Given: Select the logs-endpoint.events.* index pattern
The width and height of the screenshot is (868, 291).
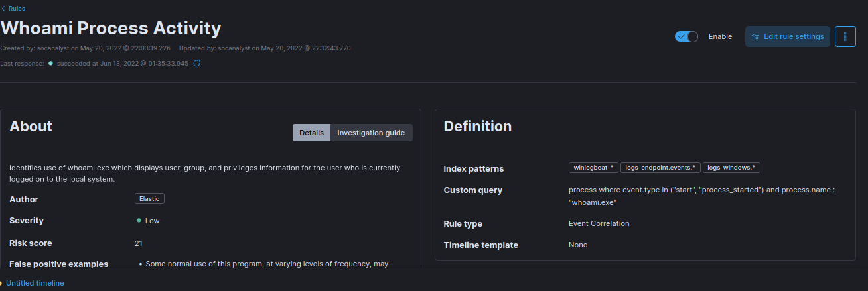Looking at the screenshot, I should click(x=660, y=168).
